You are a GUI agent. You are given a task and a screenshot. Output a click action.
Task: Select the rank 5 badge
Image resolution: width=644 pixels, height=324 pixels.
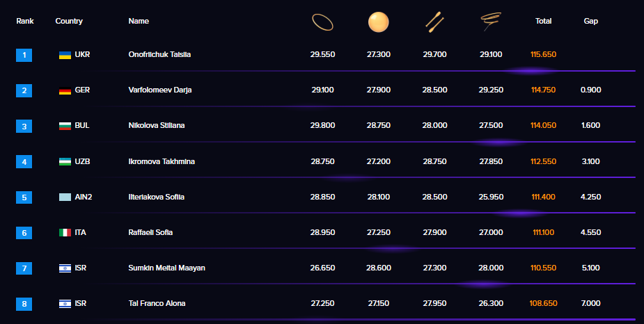24,197
